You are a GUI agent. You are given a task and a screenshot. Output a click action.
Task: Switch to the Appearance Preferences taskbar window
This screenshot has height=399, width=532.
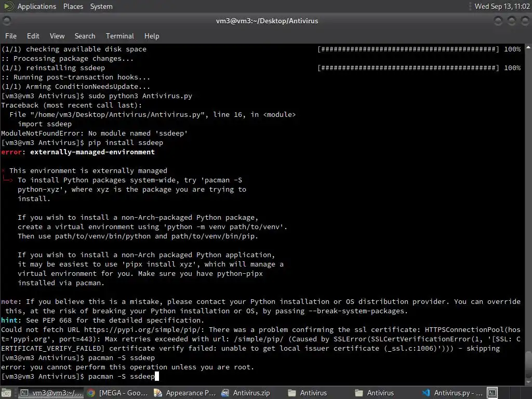pos(184,393)
